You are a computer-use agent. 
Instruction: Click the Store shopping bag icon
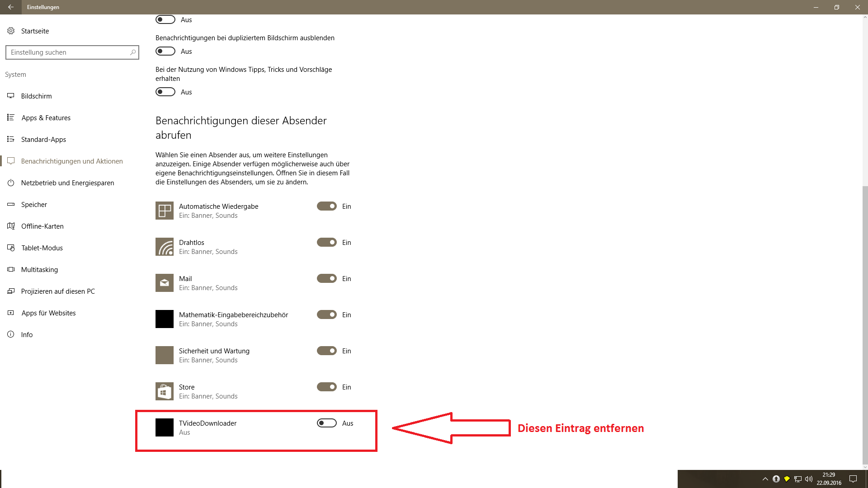pos(164,391)
